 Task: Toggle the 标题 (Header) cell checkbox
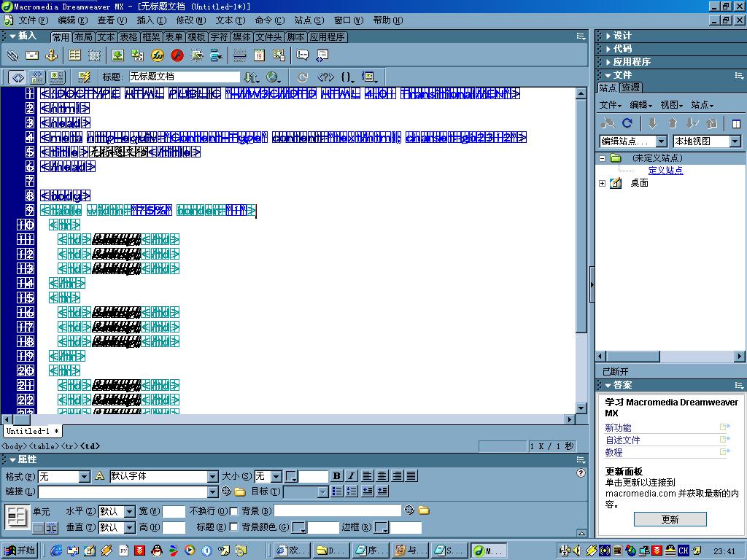coord(233,526)
